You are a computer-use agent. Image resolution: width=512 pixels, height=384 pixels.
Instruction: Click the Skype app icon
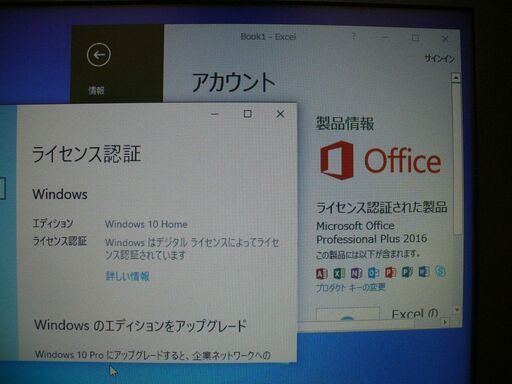pos(441,271)
